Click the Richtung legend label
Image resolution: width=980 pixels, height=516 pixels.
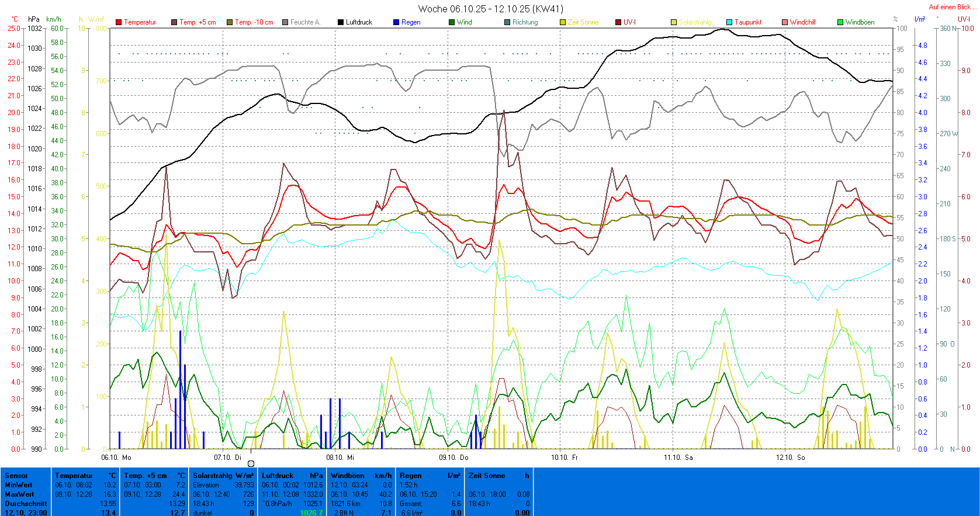coord(525,22)
